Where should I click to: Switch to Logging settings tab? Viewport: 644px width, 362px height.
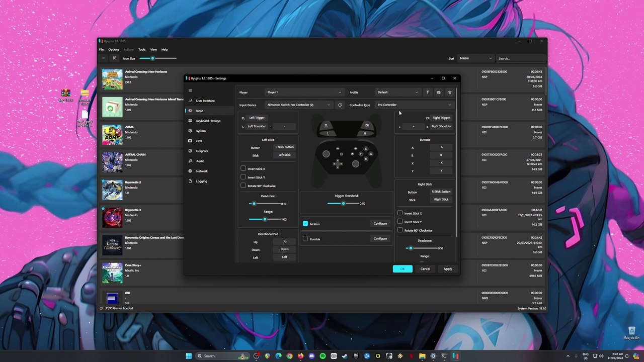(x=209, y=181)
